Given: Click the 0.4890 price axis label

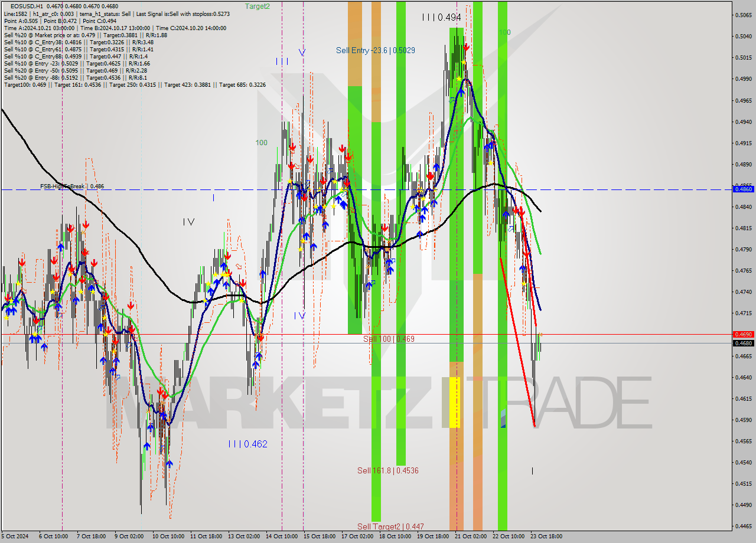Looking at the screenshot, I should pyautogui.click(x=742, y=164).
